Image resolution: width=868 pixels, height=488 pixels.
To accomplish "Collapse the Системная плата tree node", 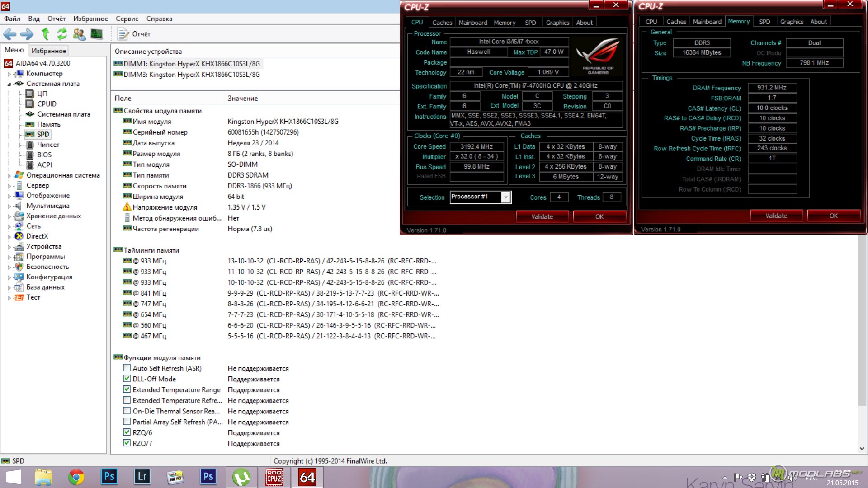I will click(x=9, y=84).
